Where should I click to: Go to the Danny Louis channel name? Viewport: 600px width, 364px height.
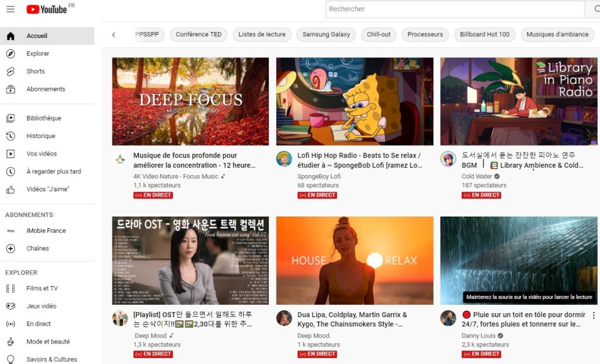coord(479,336)
